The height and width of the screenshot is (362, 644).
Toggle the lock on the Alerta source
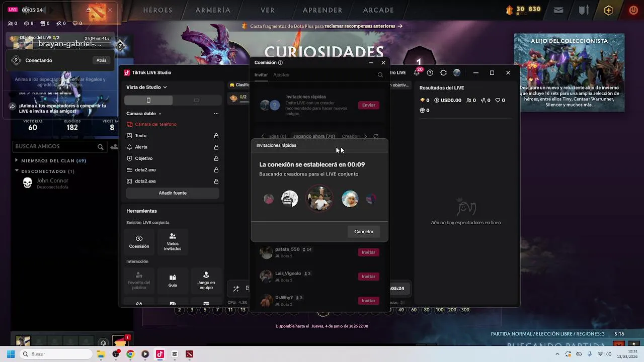coord(216,147)
